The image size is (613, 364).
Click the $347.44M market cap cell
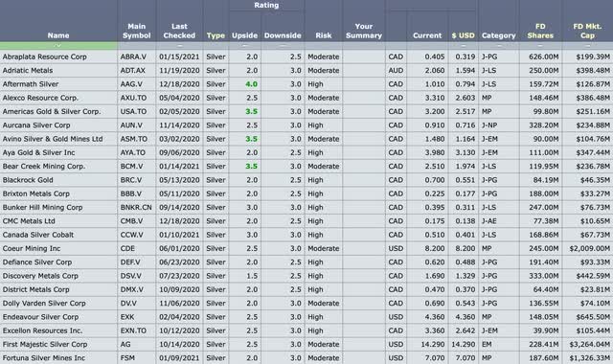[593, 152]
